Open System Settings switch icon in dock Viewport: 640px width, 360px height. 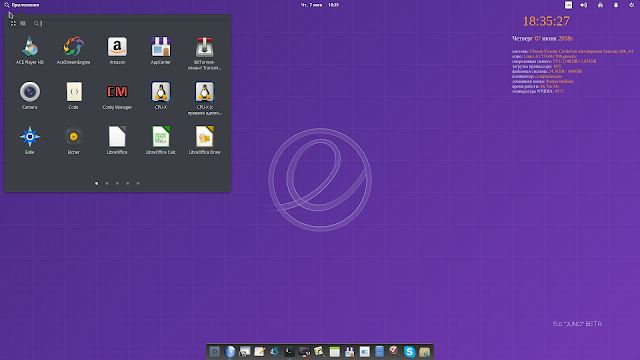point(364,351)
